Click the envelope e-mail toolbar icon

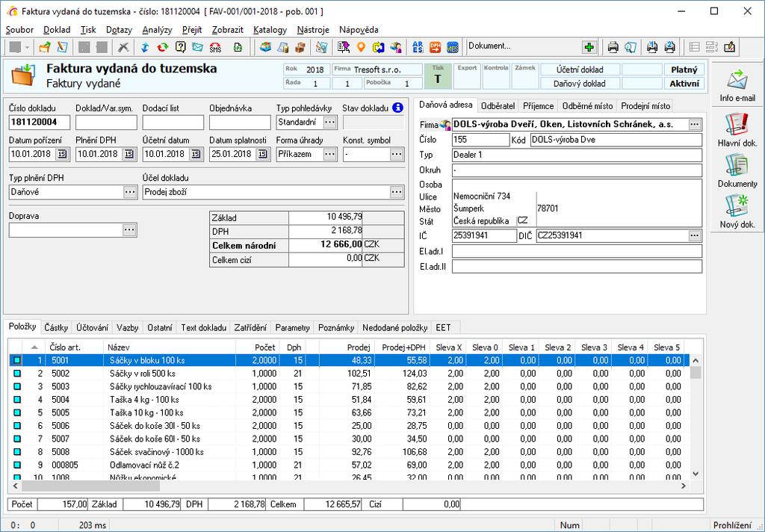coord(197,47)
